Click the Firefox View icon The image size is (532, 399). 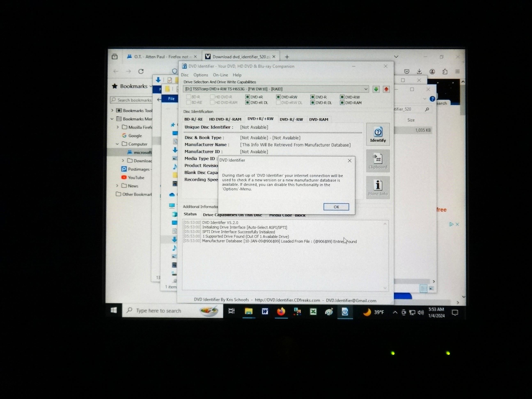[115, 57]
